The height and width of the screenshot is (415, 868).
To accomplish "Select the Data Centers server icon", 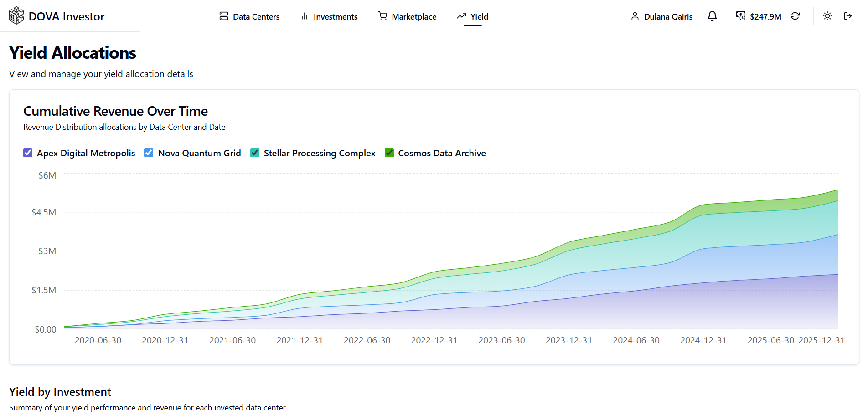I will [x=223, y=16].
